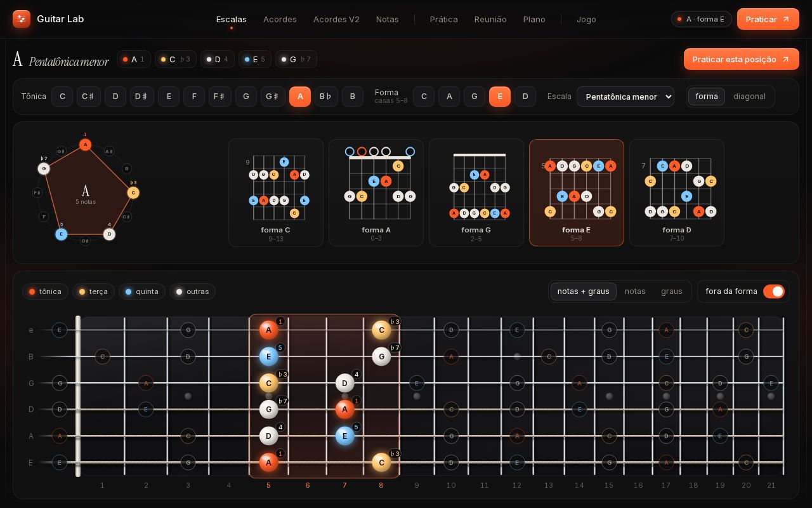Select the 'forma C 9–13' diagram card

pyautogui.click(x=276, y=192)
